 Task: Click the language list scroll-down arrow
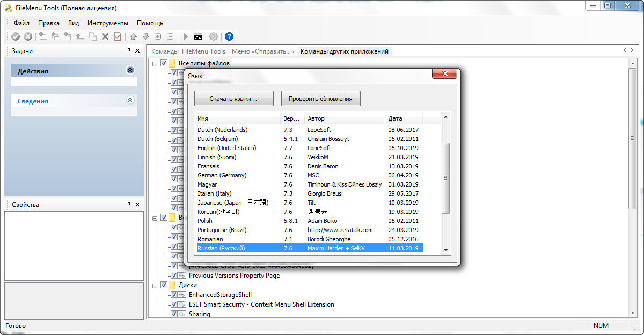[445, 249]
